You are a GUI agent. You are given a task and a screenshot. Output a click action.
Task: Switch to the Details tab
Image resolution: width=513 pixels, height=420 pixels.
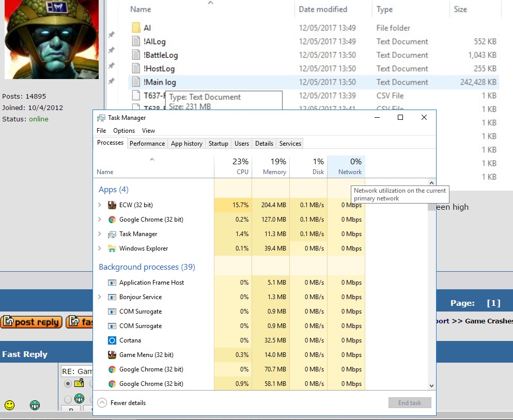264,144
